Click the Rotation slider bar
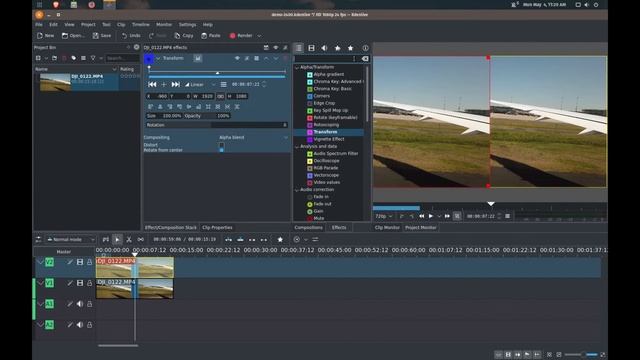This screenshot has height=360, width=640. (x=216, y=125)
